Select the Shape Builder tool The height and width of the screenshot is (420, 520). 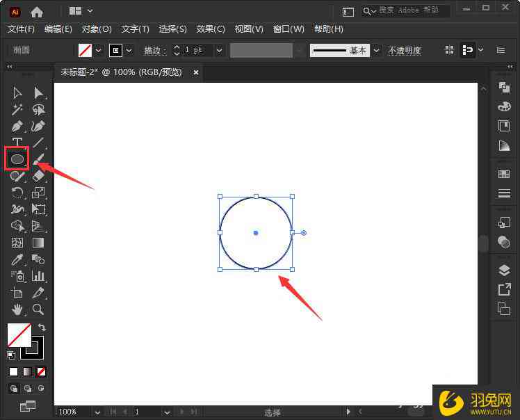click(x=17, y=226)
